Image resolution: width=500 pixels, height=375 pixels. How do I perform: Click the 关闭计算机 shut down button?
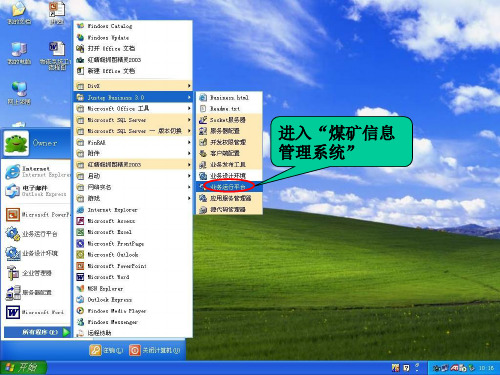(x=155, y=350)
